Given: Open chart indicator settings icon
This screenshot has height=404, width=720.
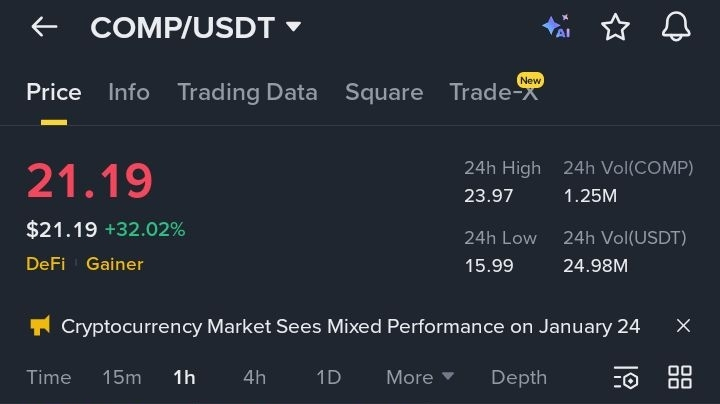Looking at the screenshot, I should (626, 377).
